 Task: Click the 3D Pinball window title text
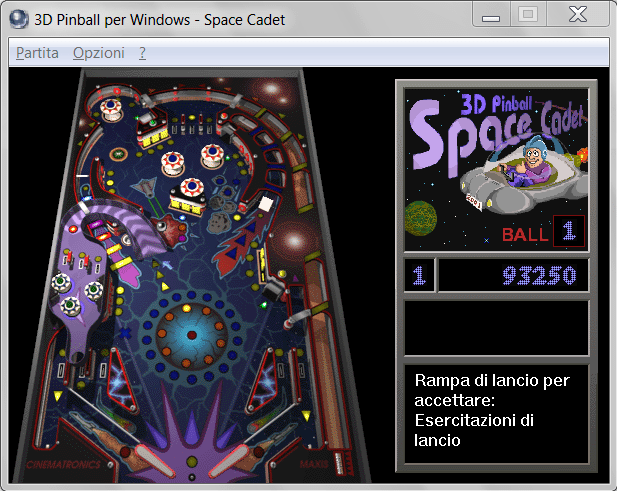coord(159,20)
